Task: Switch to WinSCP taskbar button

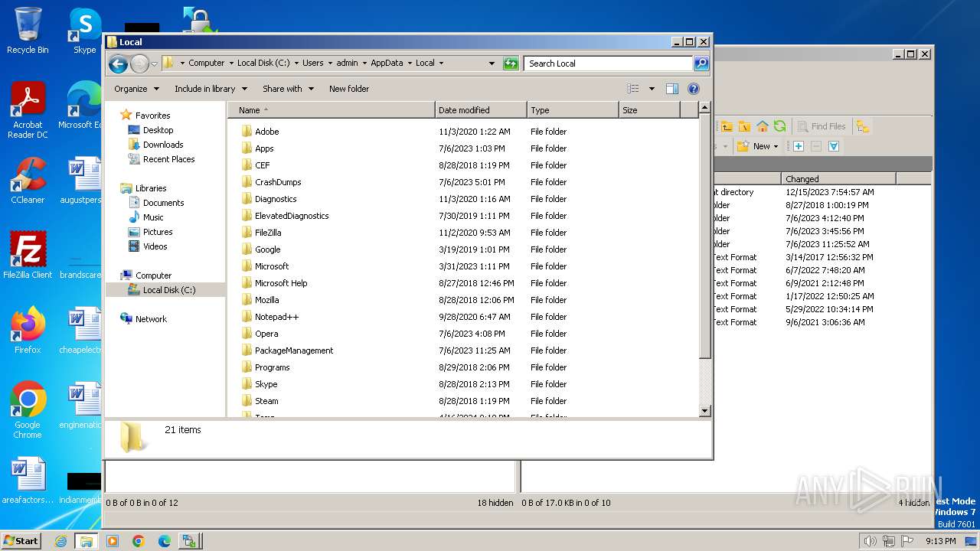Action: click(x=189, y=541)
